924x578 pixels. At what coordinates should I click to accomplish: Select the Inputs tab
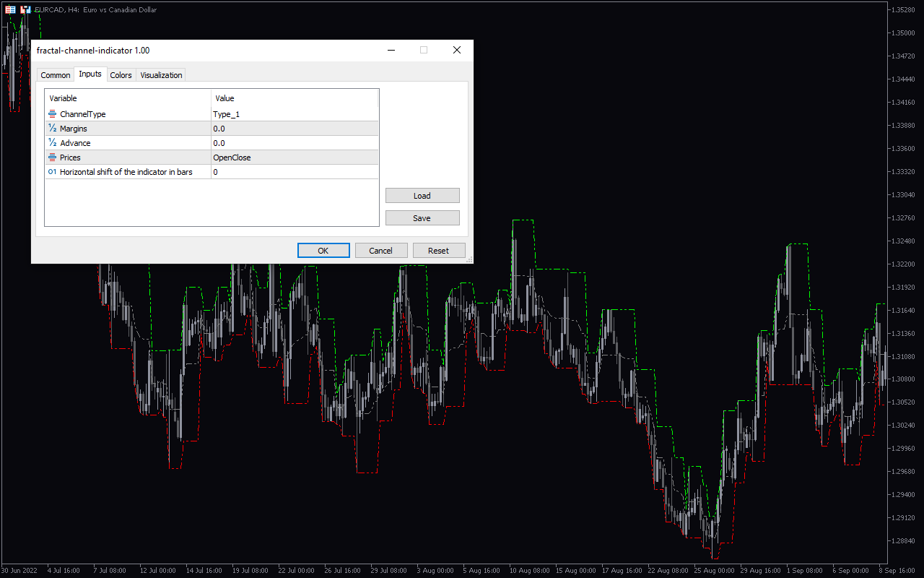(90, 74)
